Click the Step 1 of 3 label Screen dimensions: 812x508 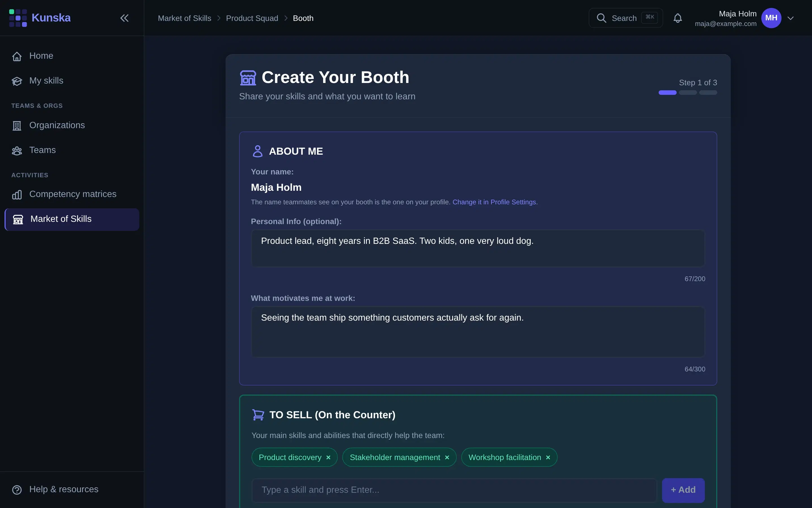(698, 83)
